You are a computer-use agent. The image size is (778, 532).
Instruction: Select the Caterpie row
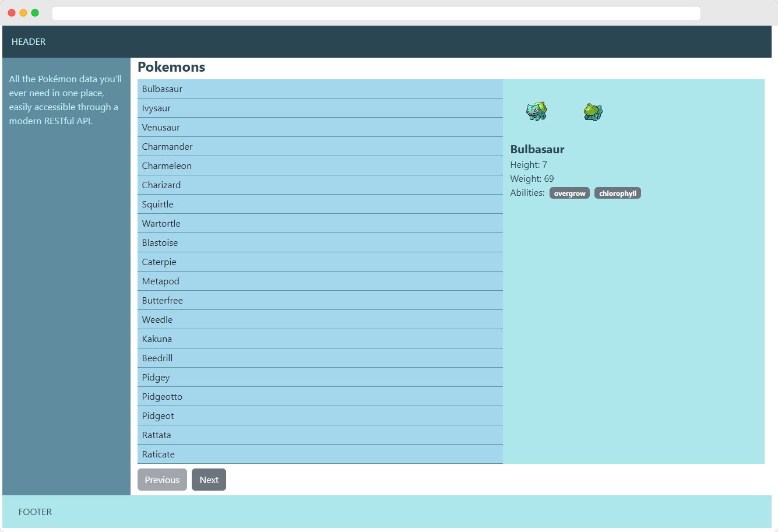(320, 262)
